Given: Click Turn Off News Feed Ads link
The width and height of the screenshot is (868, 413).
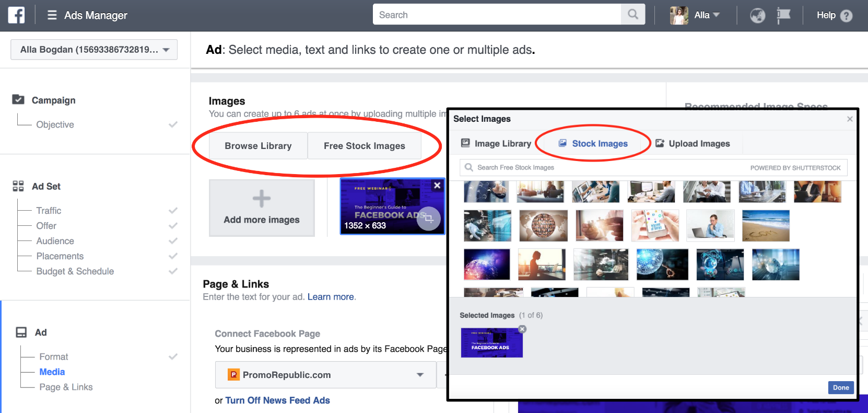Looking at the screenshot, I should [x=277, y=400].
